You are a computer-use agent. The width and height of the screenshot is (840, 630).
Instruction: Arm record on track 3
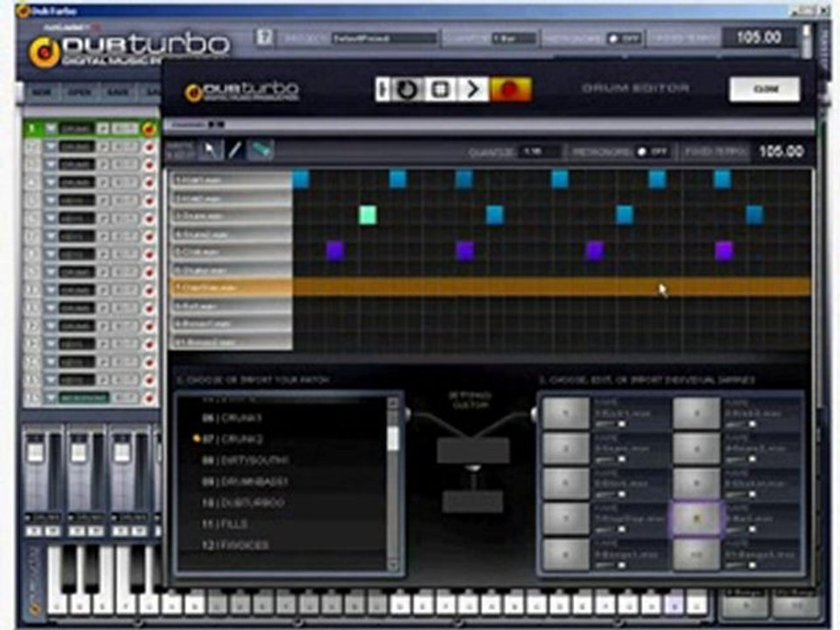click(x=149, y=164)
